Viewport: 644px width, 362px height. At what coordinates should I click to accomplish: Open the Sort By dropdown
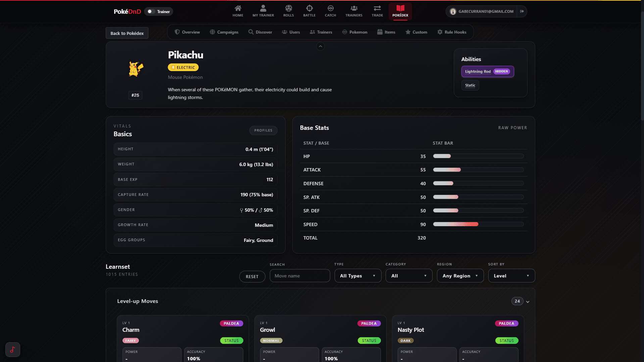click(x=511, y=276)
